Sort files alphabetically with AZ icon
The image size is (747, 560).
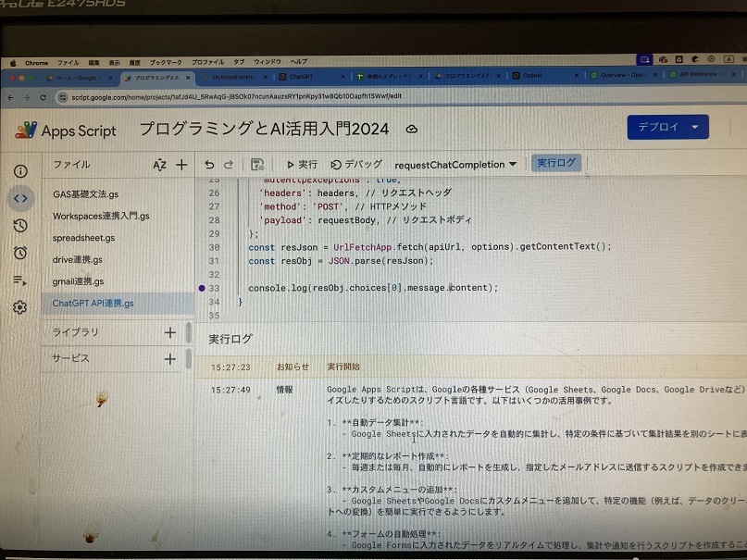click(x=159, y=166)
